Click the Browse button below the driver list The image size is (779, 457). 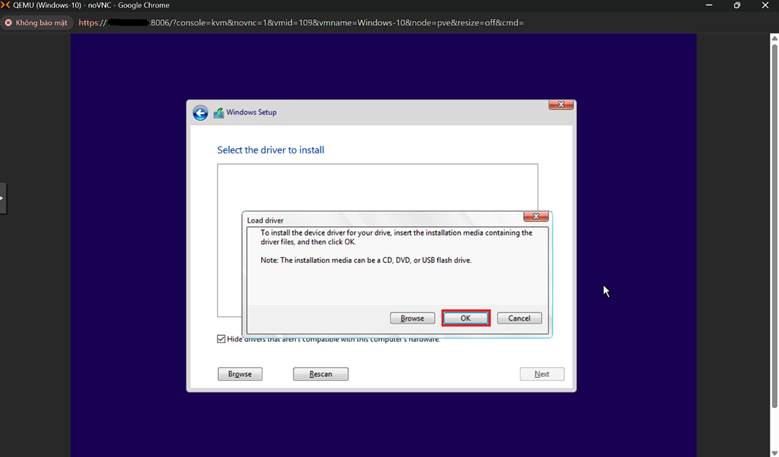pos(240,374)
